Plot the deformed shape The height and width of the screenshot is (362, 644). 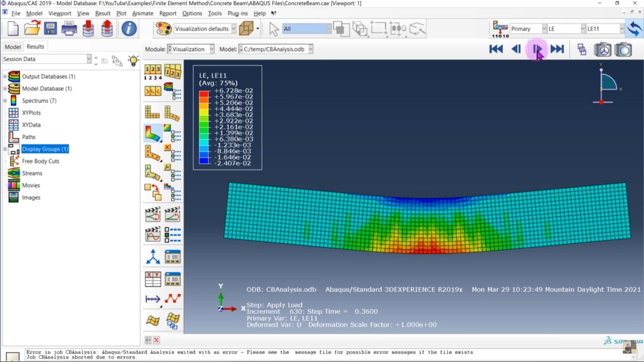tap(173, 112)
